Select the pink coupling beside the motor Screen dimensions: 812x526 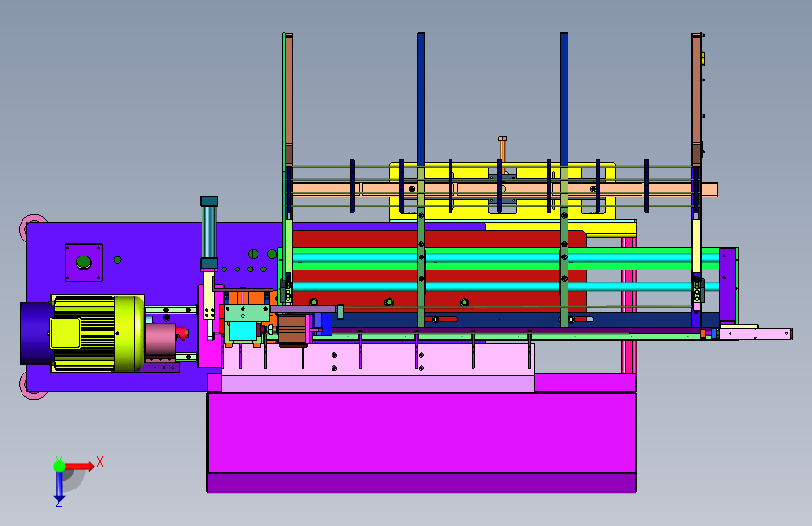tap(160, 339)
